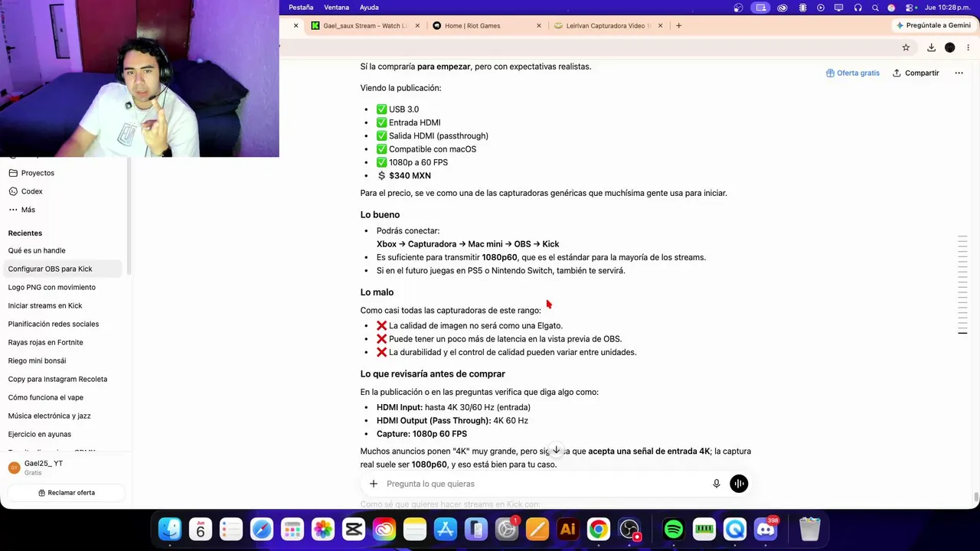Viewport: 980px width, 551px height.
Task: Open the 'Iniciar streams en Kick' chat
Action: click(x=64, y=305)
